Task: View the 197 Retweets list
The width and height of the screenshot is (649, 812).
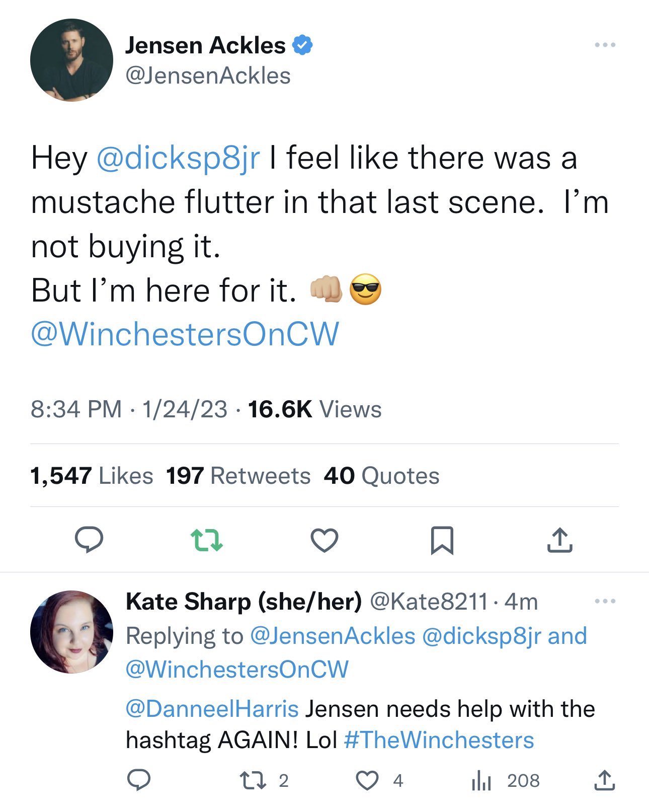Action: pyautogui.click(x=238, y=476)
